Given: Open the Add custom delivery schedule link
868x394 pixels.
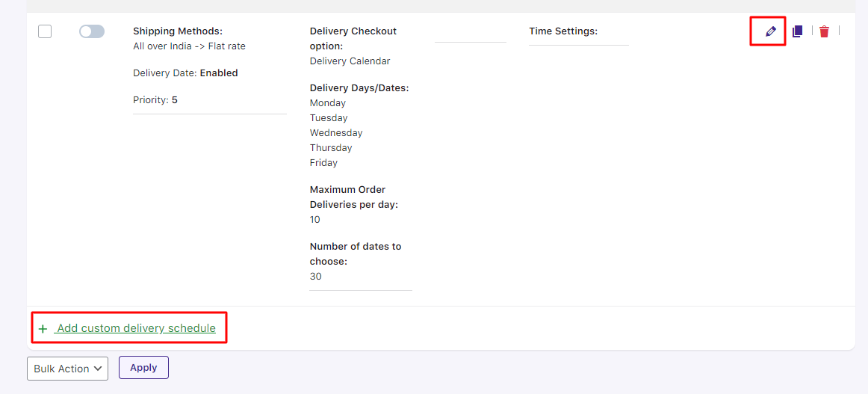Looking at the screenshot, I should 136,328.
